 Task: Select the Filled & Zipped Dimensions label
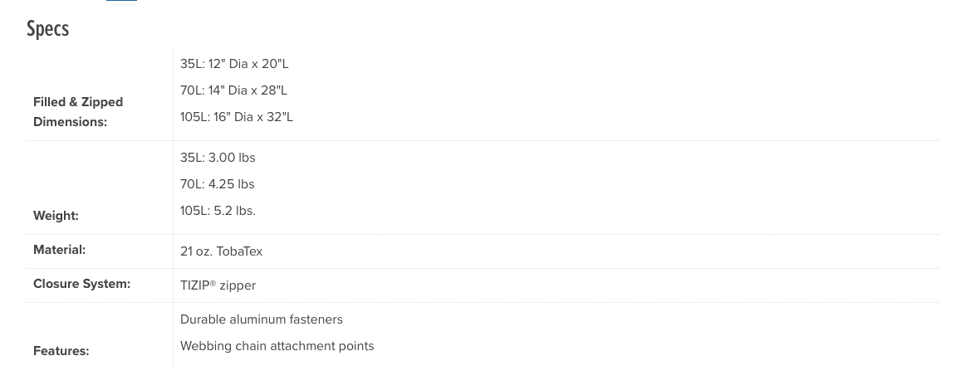pos(78,112)
